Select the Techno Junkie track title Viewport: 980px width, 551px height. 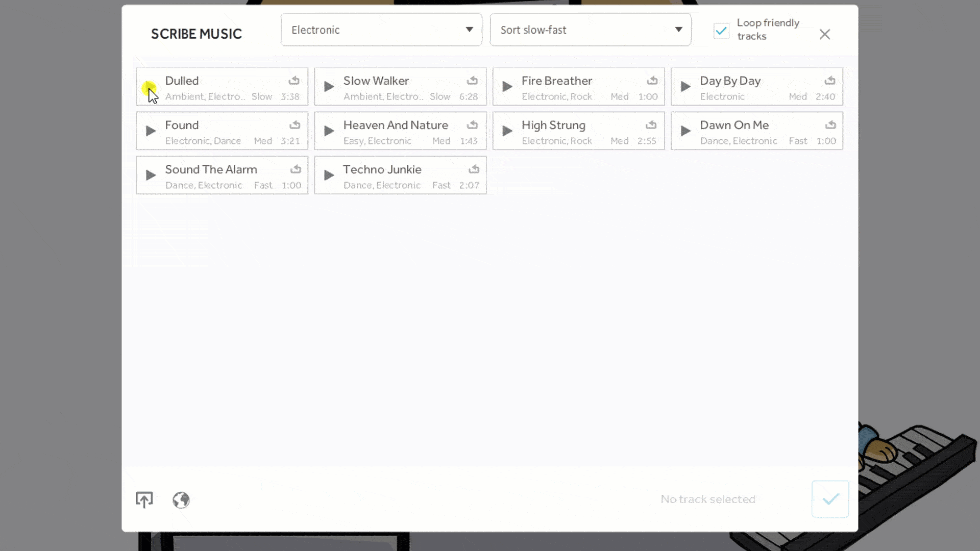[x=382, y=169]
